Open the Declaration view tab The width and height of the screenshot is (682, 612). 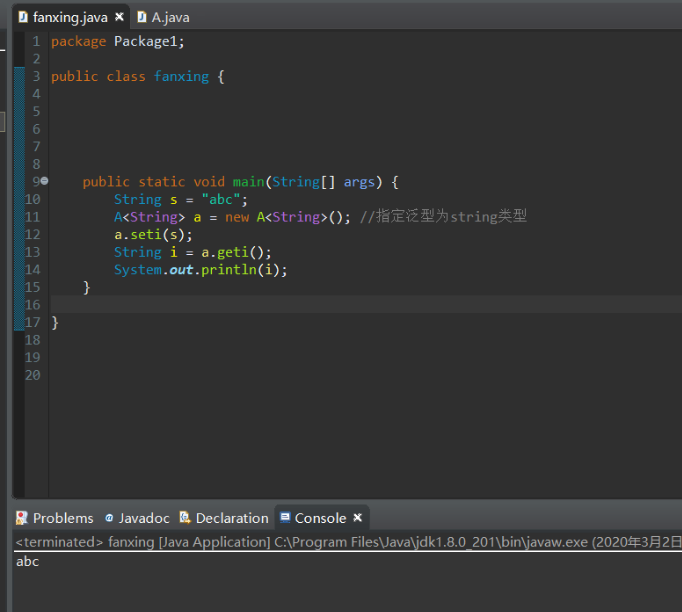[231, 518]
